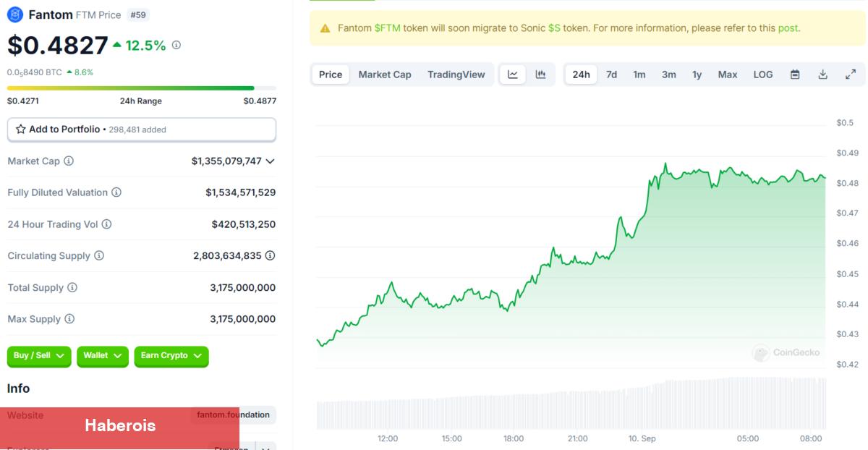
Task: Open the fantom.foundation website link
Action: [234, 415]
